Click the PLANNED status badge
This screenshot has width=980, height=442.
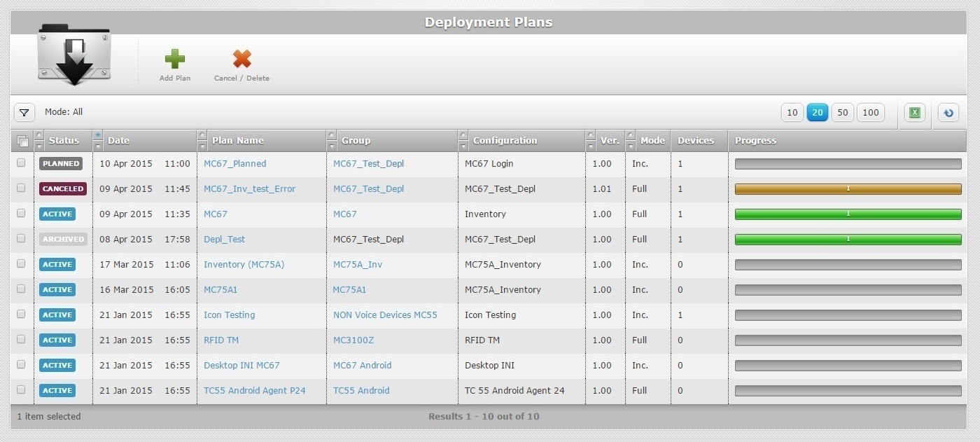(x=61, y=163)
